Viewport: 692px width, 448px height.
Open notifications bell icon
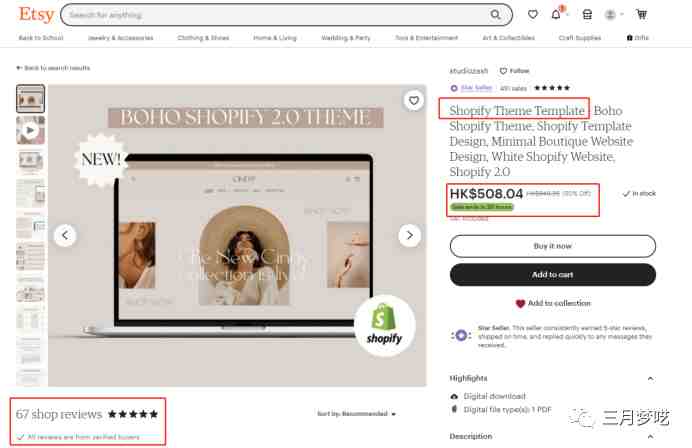[556, 15]
